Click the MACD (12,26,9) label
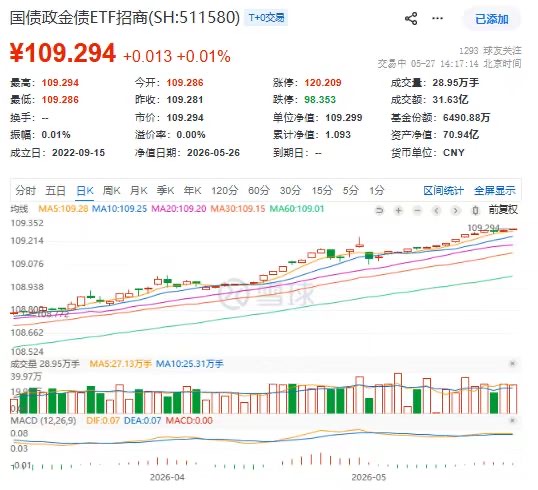Image resolution: width=538 pixels, height=490 pixels. [43, 421]
